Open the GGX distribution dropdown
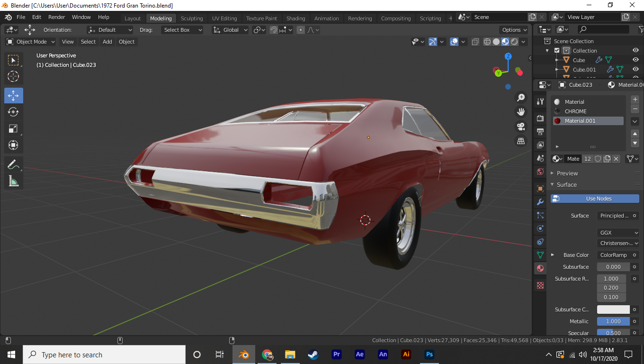644x364 pixels. 618,233
